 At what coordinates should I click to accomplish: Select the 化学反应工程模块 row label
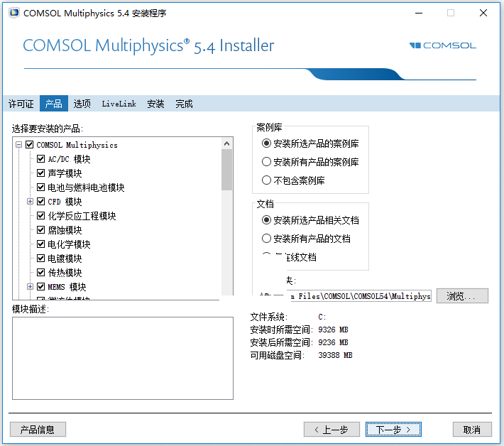(x=82, y=216)
